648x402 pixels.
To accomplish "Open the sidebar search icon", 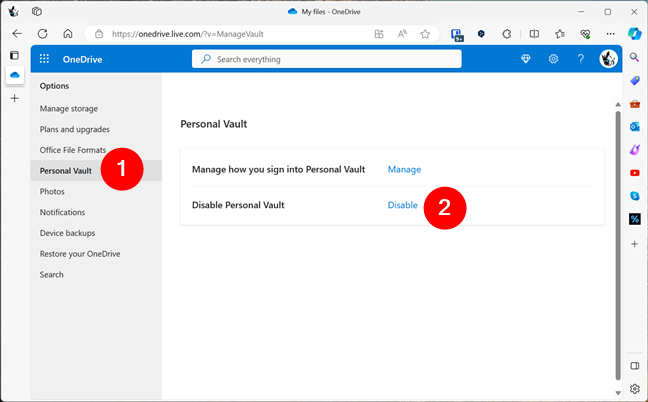I will tap(634, 57).
